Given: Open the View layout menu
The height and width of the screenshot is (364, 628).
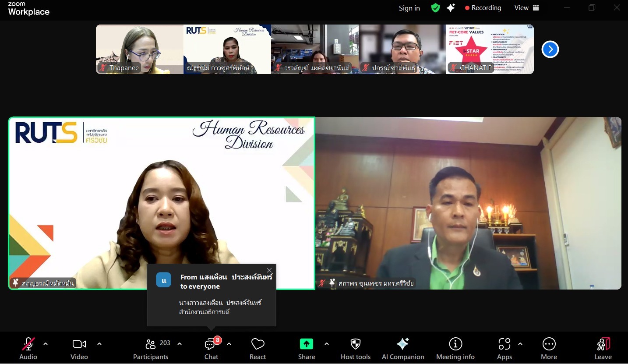Looking at the screenshot, I should [526, 8].
